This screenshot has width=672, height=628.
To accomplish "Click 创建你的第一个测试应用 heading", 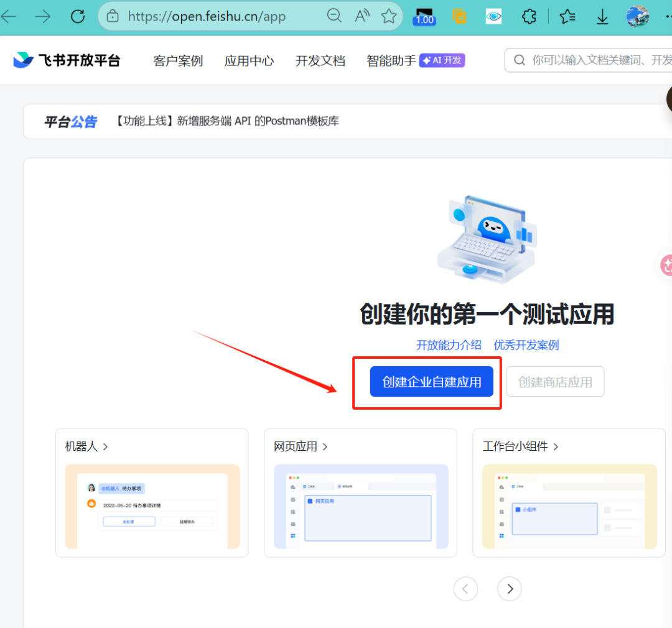I will tap(487, 314).
